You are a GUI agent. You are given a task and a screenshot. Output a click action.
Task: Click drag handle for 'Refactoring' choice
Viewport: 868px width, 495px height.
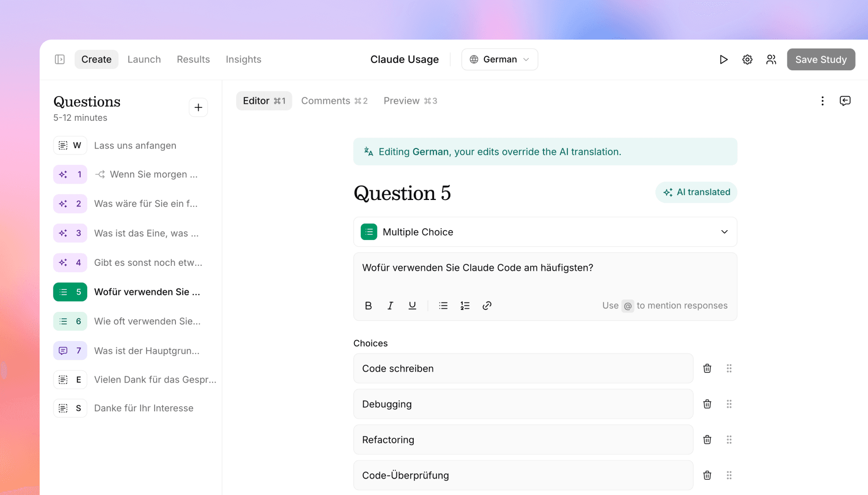[729, 440]
